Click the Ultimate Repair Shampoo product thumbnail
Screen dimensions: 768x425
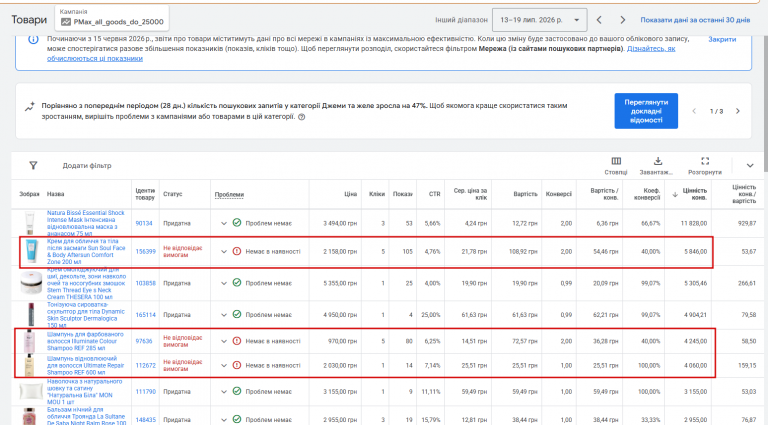[30, 365]
